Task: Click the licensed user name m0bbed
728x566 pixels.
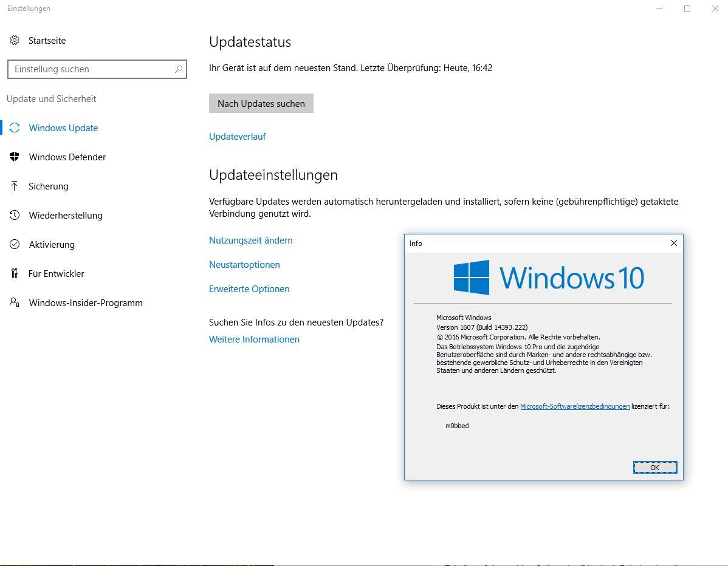Action: (457, 426)
